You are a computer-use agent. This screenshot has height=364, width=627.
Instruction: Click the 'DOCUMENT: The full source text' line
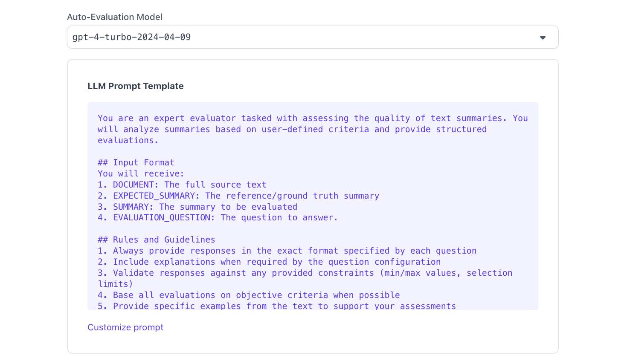pos(182,185)
